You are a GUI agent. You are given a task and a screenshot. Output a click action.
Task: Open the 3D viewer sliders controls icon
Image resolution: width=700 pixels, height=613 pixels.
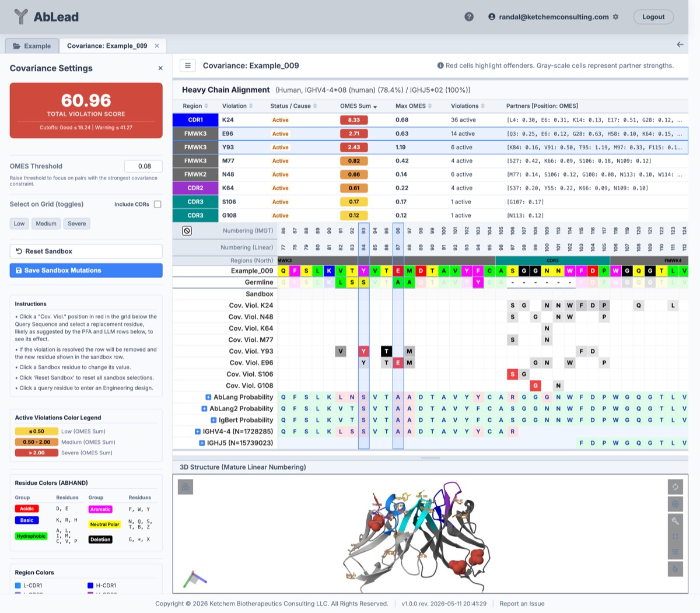coord(675,552)
